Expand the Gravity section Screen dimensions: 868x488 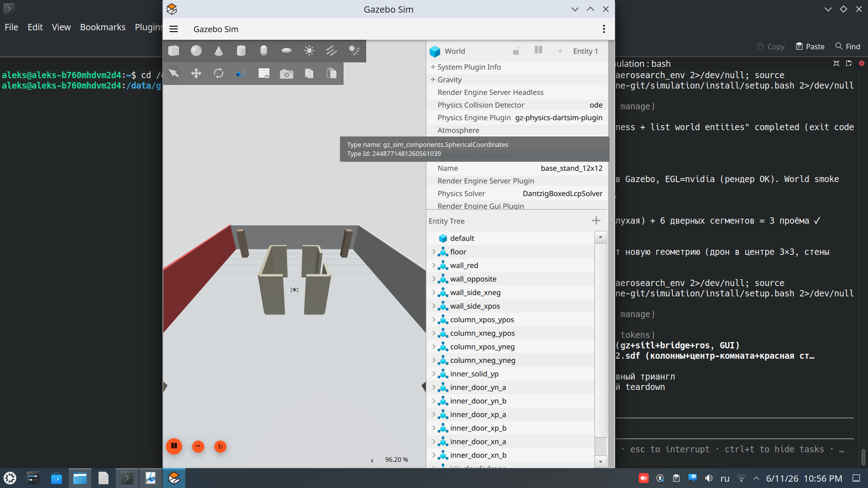pos(446,80)
